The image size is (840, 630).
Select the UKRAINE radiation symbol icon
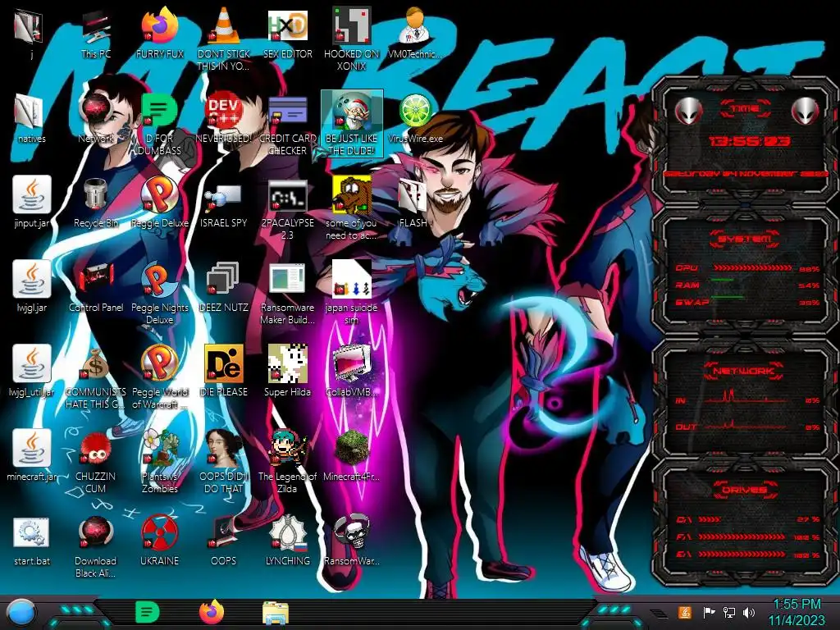click(160, 533)
